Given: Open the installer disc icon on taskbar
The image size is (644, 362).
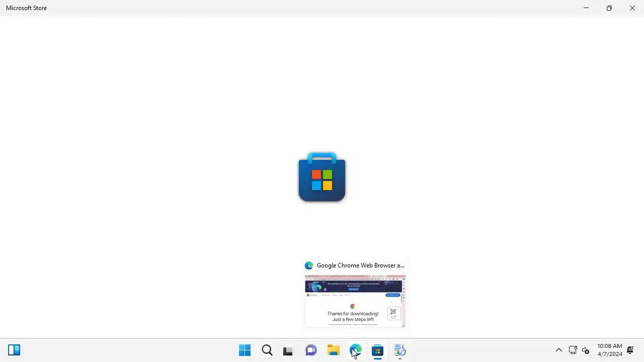Looking at the screenshot, I should coord(400,350).
